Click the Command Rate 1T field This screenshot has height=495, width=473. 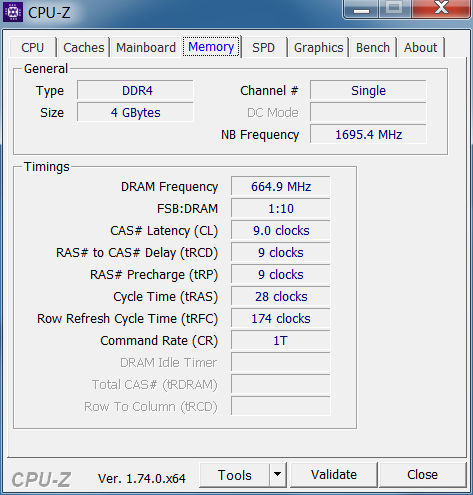(281, 340)
